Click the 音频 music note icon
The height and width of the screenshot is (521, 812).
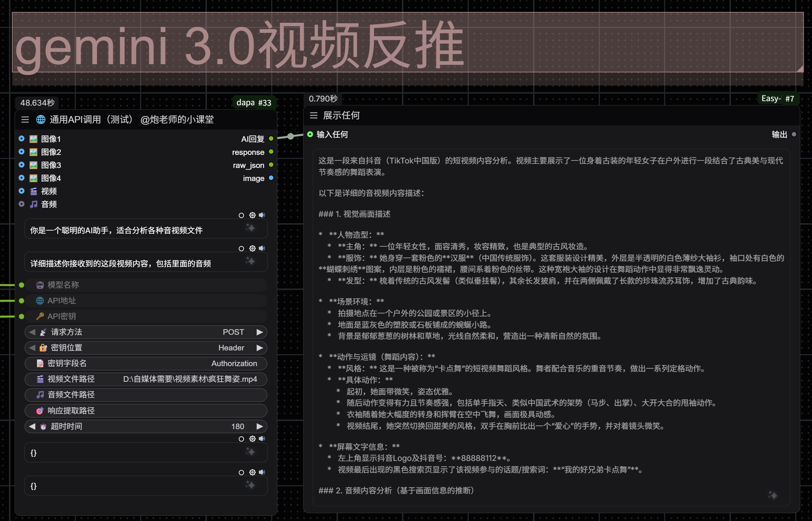(x=34, y=204)
